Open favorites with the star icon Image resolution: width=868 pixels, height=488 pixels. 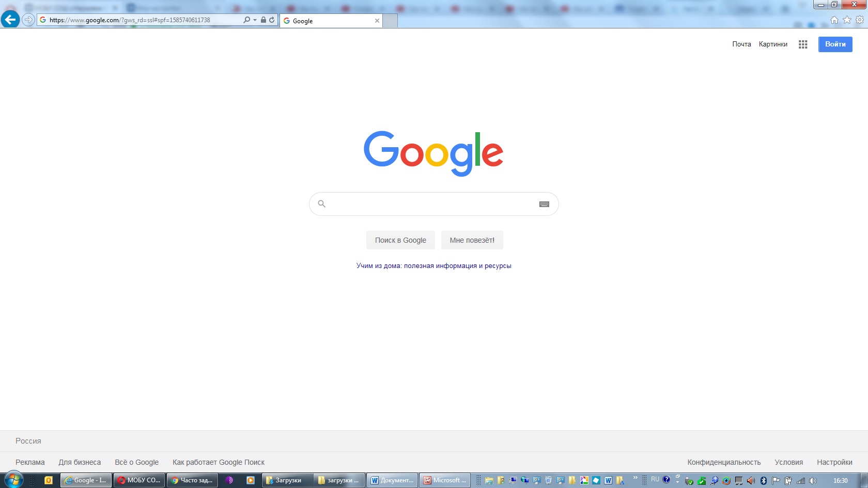pyautogui.click(x=847, y=20)
